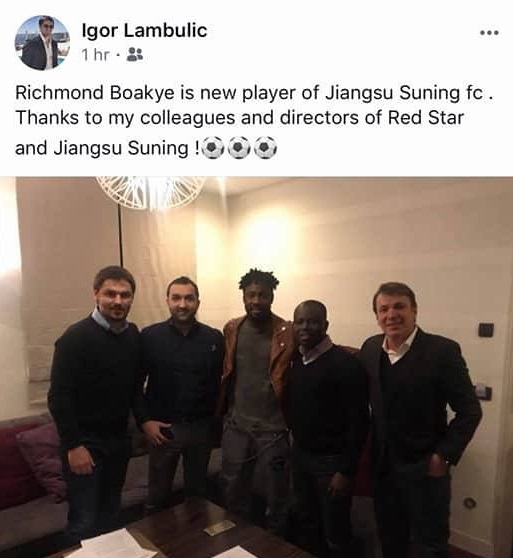Click Igor Lambulic's round profile picture

click(x=42, y=43)
